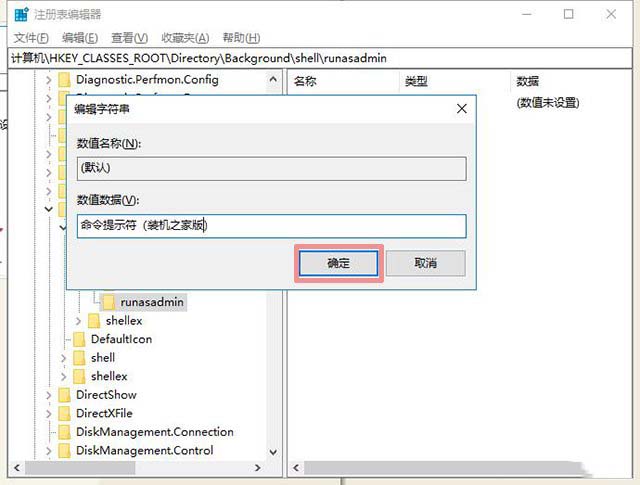Click the tree pane scroll right arrow

pyautogui.click(x=258, y=468)
